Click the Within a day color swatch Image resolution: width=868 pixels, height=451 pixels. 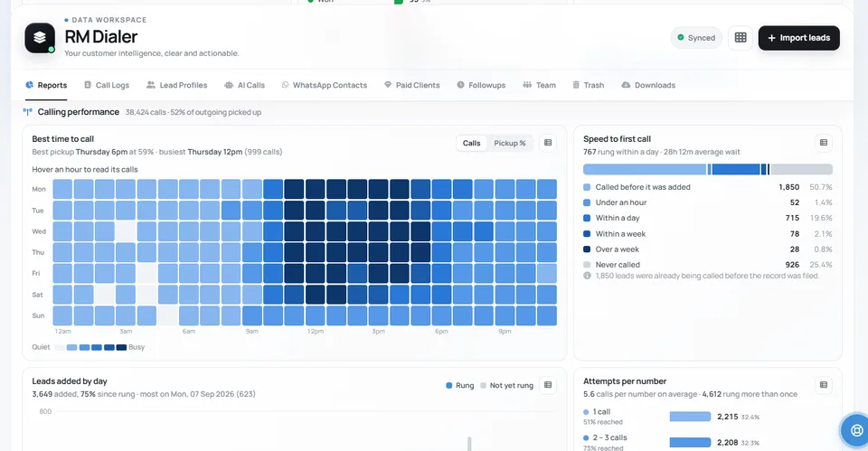(587, 218)
